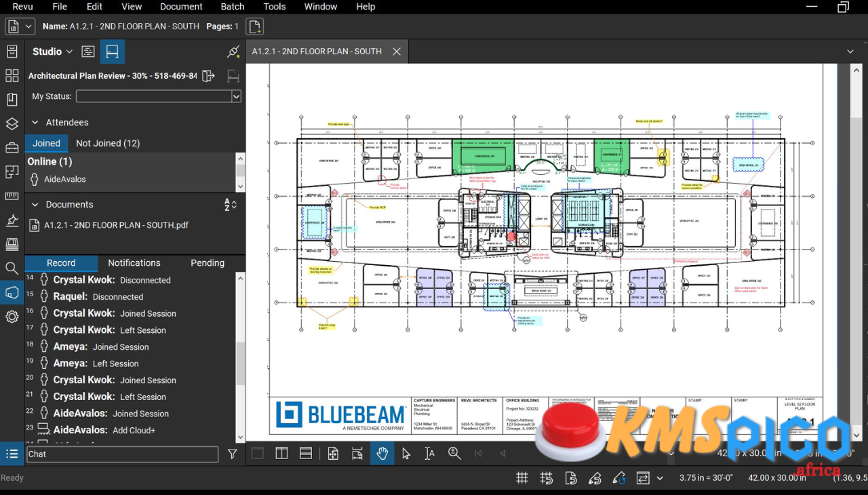868x495 pixels.
Task: Select record 15 Raquel Disconnected
Action: 131,296
